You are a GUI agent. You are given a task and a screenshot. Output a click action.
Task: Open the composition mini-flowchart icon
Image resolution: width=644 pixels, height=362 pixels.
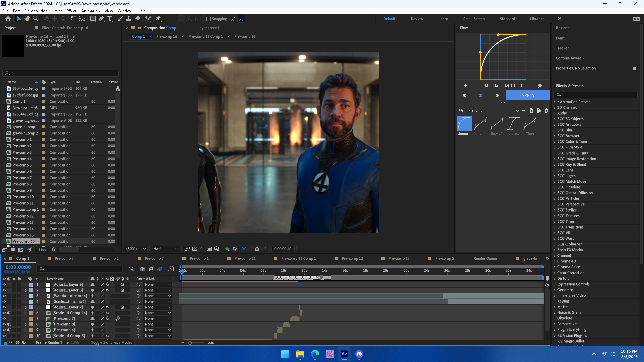coord(131,269)
